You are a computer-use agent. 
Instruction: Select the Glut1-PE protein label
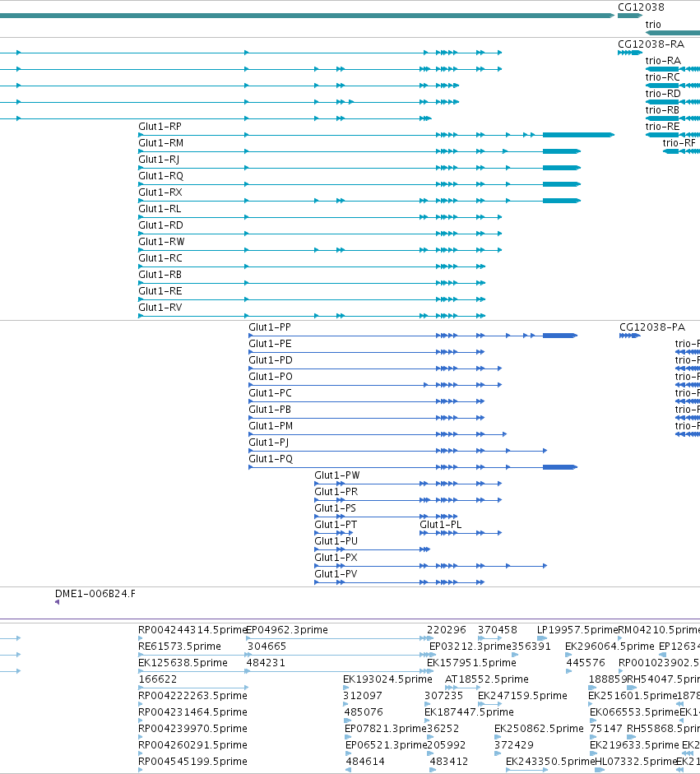pos(270,344)
